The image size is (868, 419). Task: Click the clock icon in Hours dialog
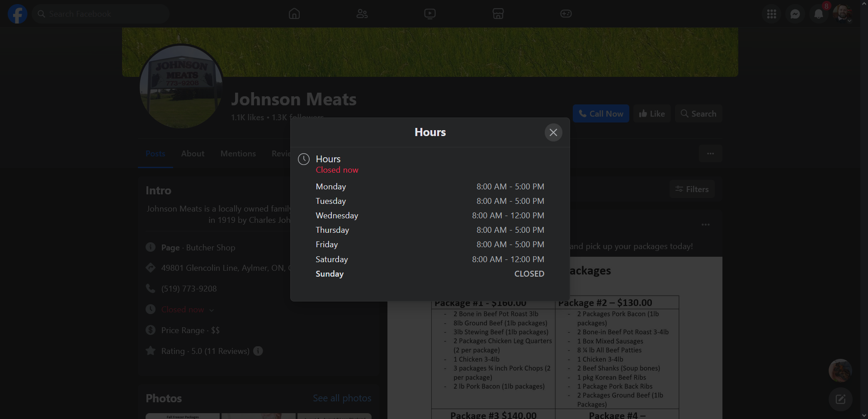[x=304, y=159]
